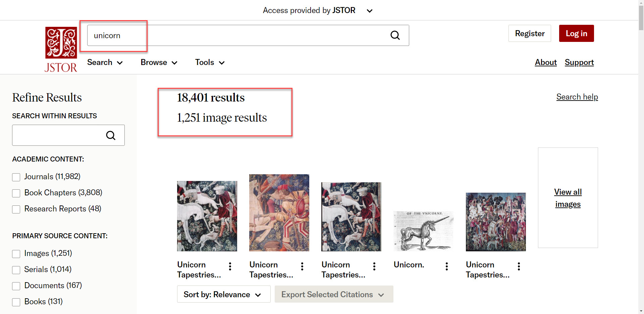
Task: Open the View all images link
Action: 568,198
